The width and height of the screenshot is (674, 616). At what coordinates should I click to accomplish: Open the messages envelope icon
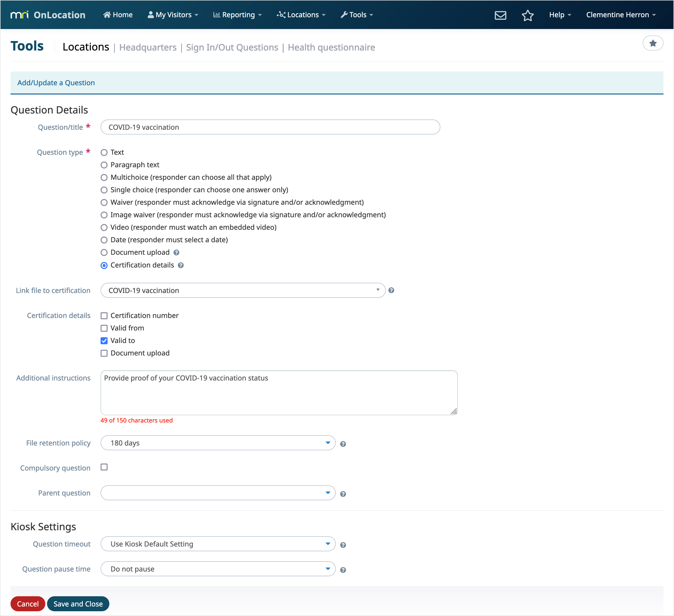(500, 15)
